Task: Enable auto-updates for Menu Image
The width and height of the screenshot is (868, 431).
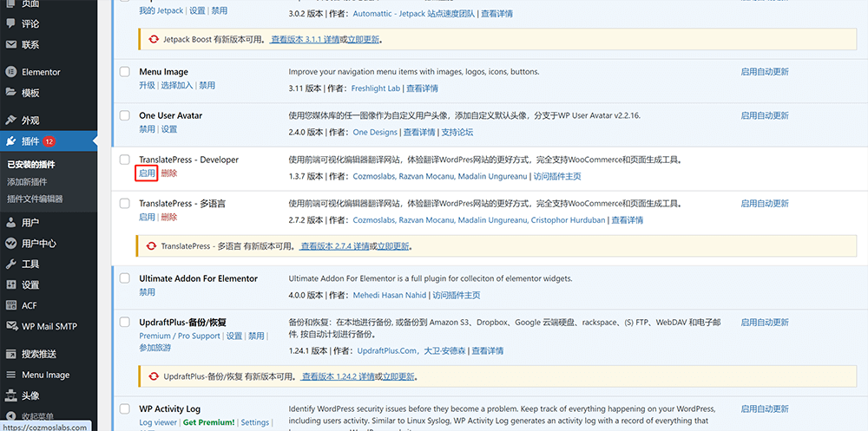Action: point(765,72)
